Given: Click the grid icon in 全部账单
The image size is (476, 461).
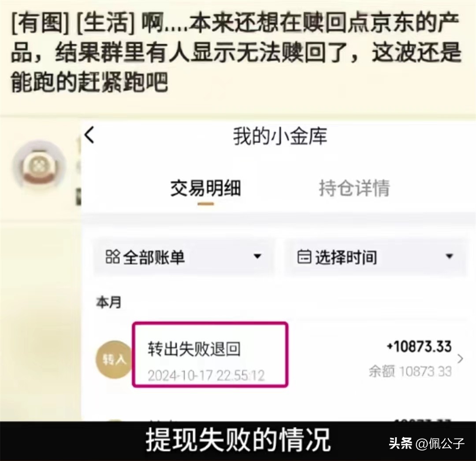Looking at the screenshot, I should click(x=112, y=257).
